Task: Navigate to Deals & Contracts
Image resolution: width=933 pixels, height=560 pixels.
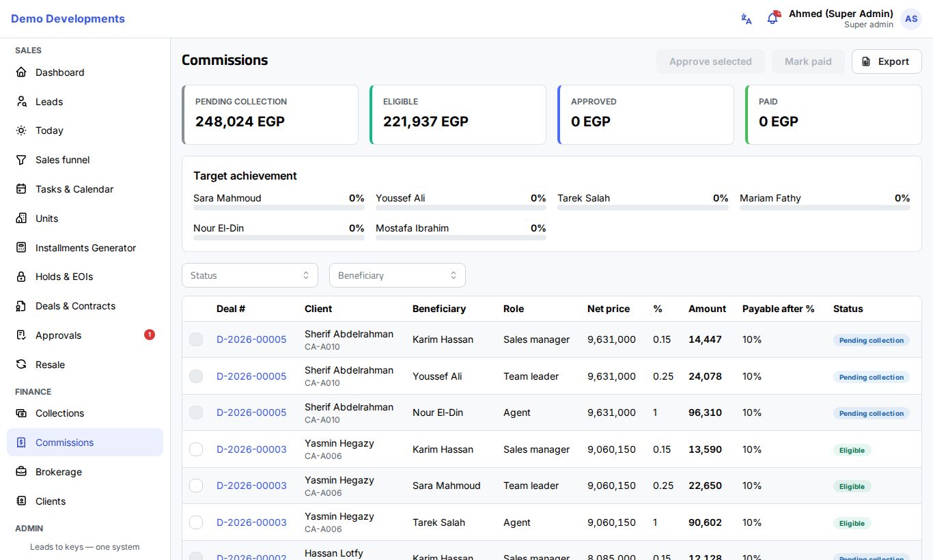Action: [x=85, y=306]
